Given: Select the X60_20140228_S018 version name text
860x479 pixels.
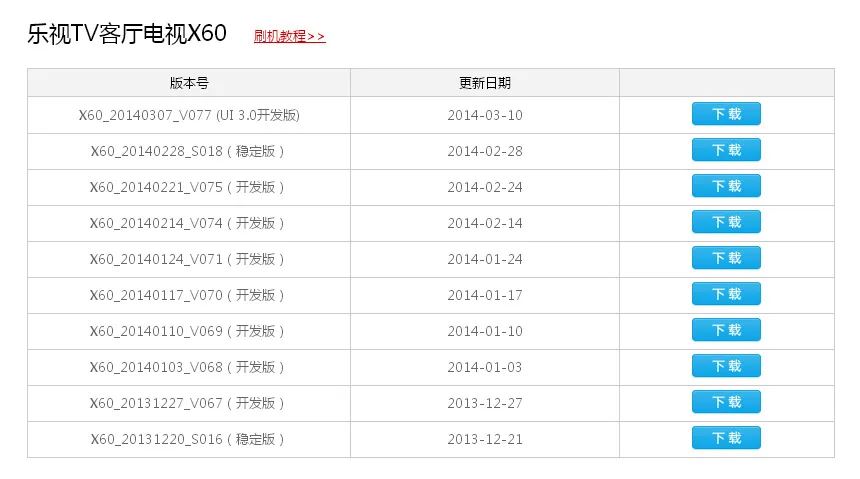Looking at the screenshot, I should (157, 151).
